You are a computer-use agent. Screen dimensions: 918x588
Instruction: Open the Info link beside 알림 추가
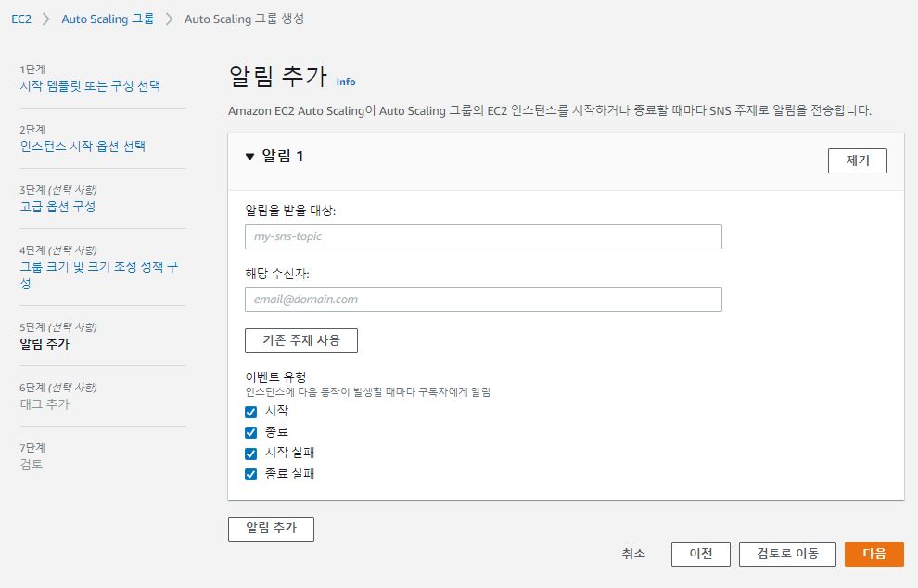pyautogui.click(x=346, y=82)
